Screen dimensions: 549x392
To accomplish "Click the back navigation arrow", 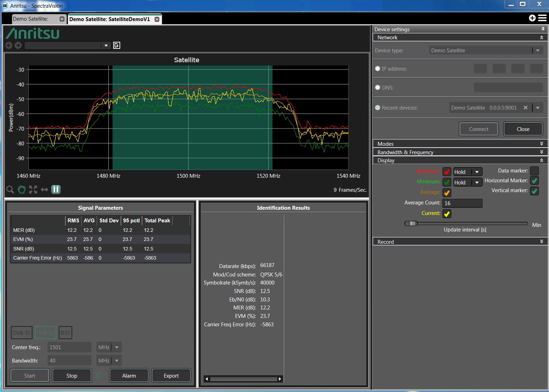I will (9, 45).
